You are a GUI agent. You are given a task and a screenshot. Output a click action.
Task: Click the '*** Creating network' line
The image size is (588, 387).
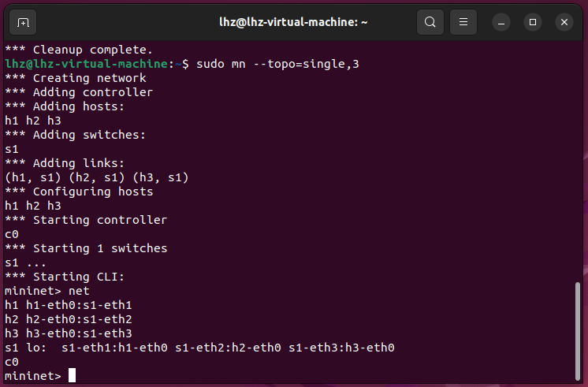tap(76, 78)
